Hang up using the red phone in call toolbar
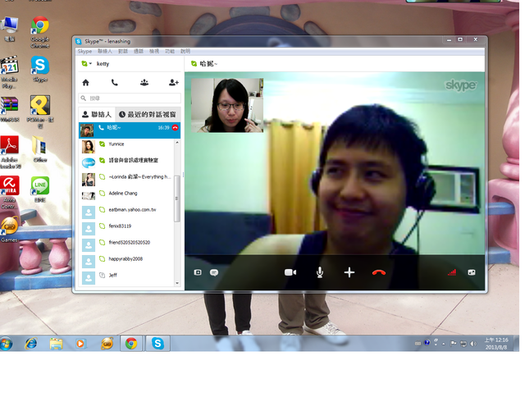Viewport: 525px width, 420px height. point(379,272)
